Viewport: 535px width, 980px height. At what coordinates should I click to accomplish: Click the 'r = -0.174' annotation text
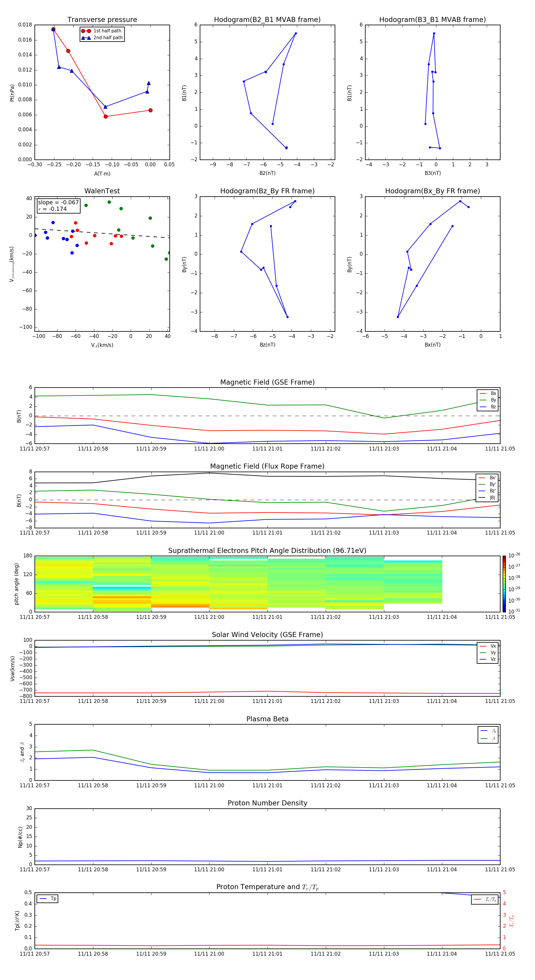click(53, 209)
